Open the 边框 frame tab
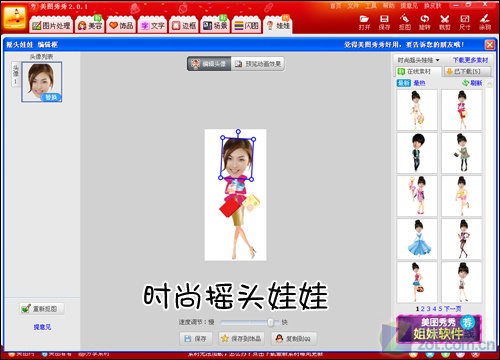Image resolution: width=500 pixels, height=360 pixels. (184, 25)
